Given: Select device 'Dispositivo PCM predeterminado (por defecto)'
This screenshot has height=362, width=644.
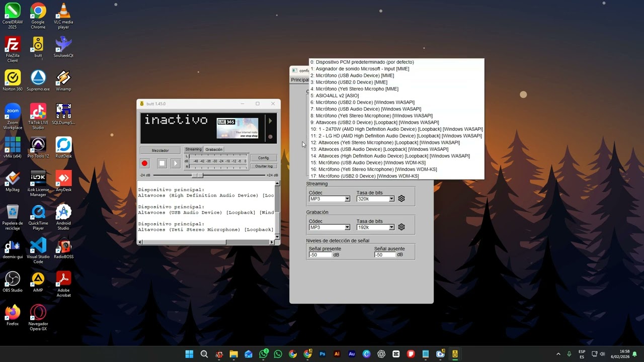Looking at the screenshot, I should (x=396, y=62).
